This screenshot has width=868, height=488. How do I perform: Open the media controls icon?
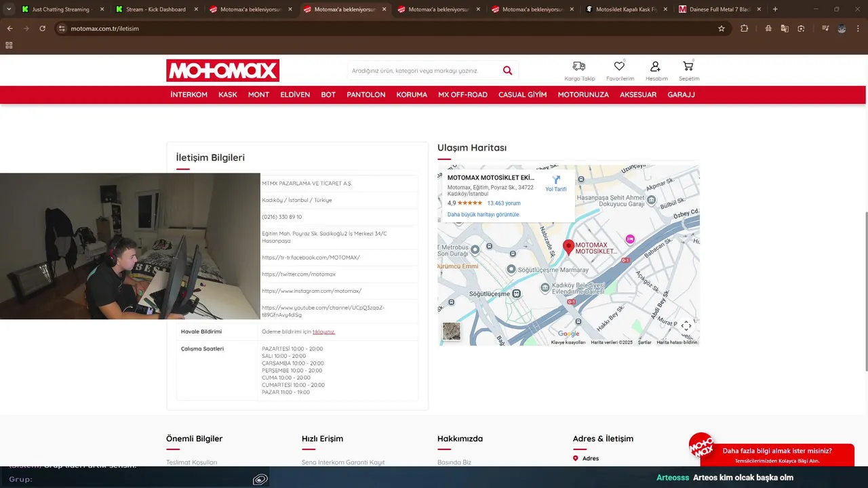coord(825,28)
